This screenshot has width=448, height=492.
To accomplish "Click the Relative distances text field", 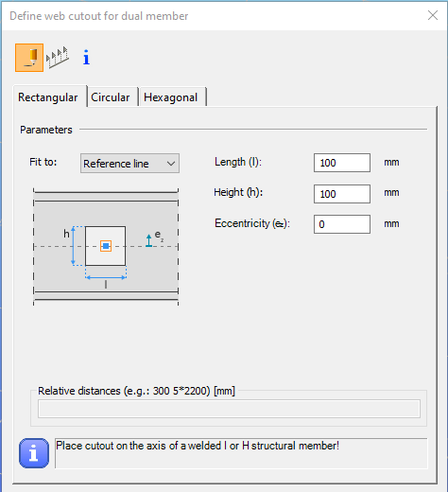I will tap(229, 409).
